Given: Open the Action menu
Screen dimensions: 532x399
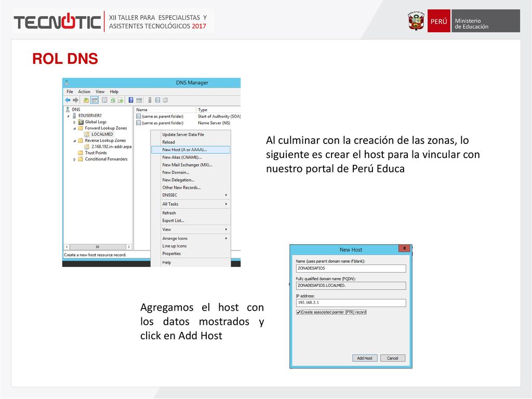Looking at the screenshot, I should pos(84,91).
